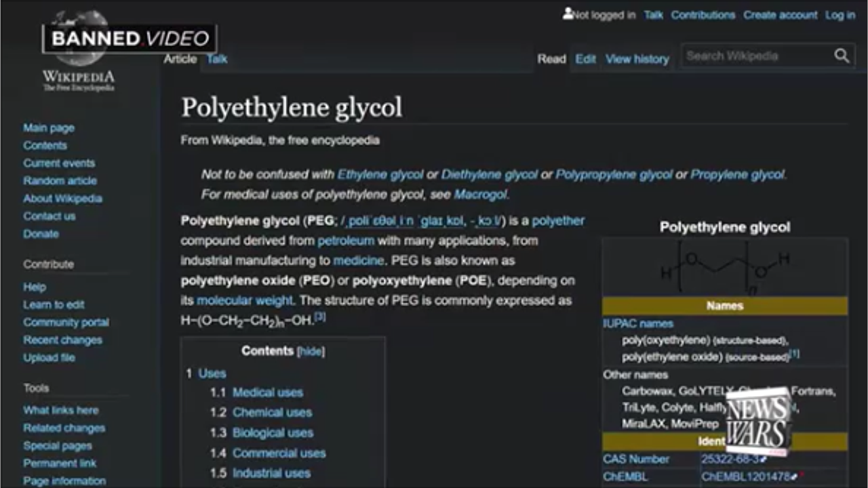Click the user icon beside Not logged in
The width and height of the screenshot is (868, 488).
point(568,14)
